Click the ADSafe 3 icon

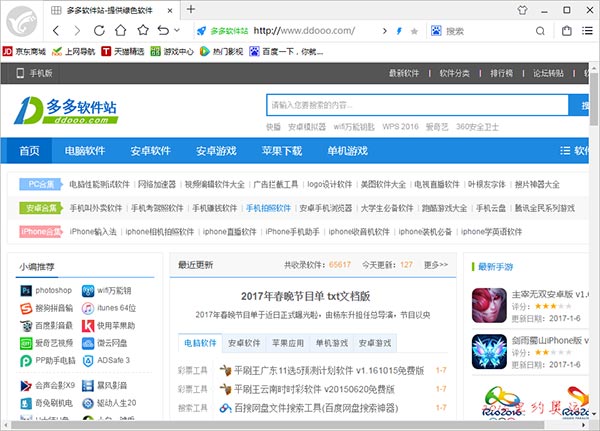click(x=88, y=361)
